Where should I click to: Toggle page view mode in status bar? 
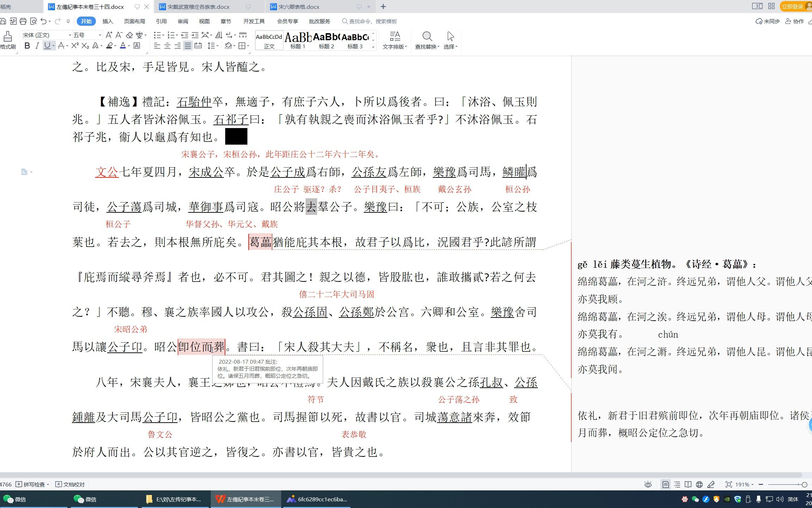pos(665,485)
